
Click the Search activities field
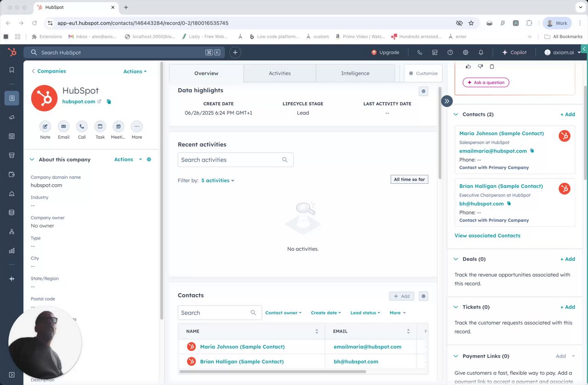coord(236,160)
